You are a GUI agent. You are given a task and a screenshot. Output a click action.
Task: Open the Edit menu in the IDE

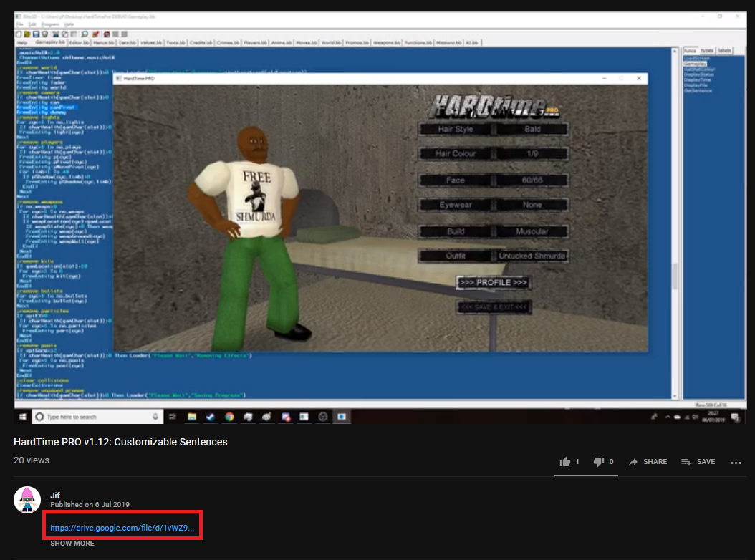tap(32, 24)
